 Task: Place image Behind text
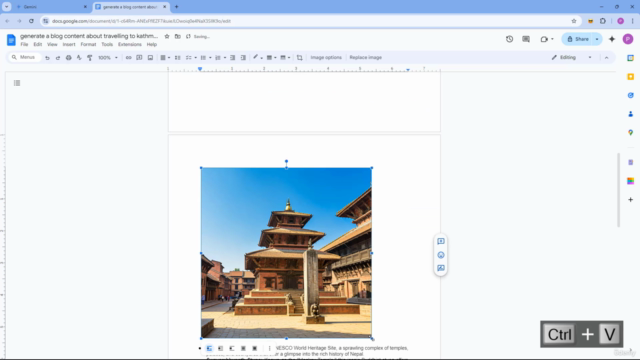point(243,349)
